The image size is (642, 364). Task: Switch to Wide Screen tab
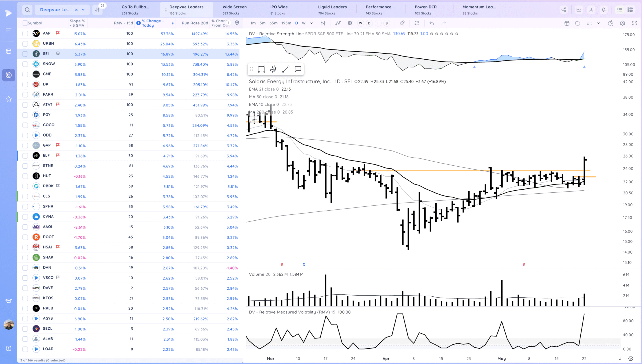coord(234,10)
